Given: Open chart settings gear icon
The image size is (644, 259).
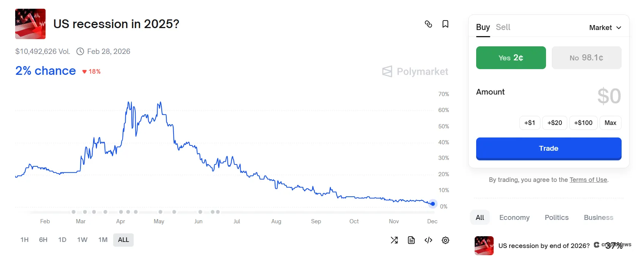Looking at the screenshot, I should pyautogui.click(x=445, y=240).
